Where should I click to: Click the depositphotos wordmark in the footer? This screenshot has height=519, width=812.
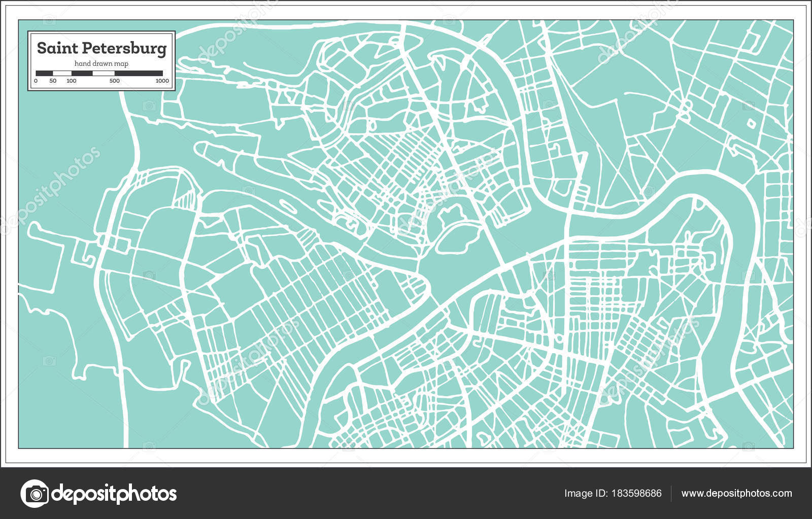point(114,494)
